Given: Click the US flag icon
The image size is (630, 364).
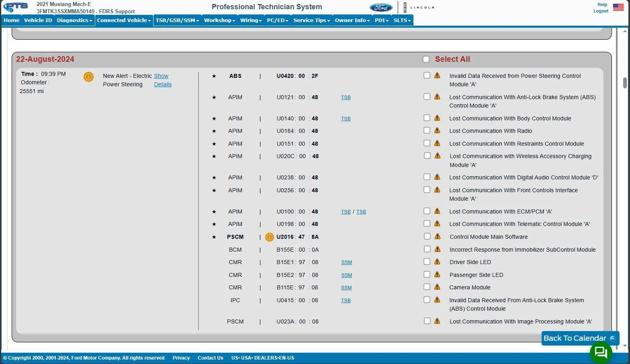Looking at the screenshot, I should (x=618, y=7).
